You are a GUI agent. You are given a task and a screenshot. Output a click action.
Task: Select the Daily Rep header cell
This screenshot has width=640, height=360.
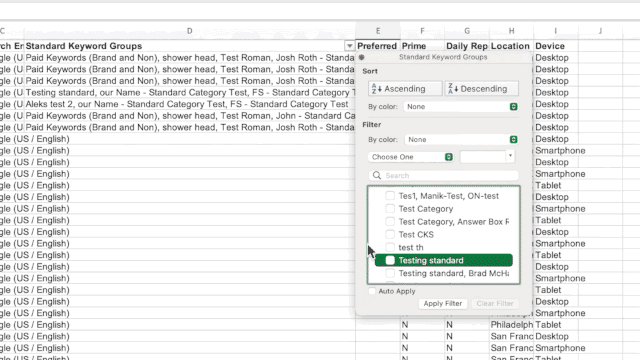pyautogui.click(x=467, y=46)
